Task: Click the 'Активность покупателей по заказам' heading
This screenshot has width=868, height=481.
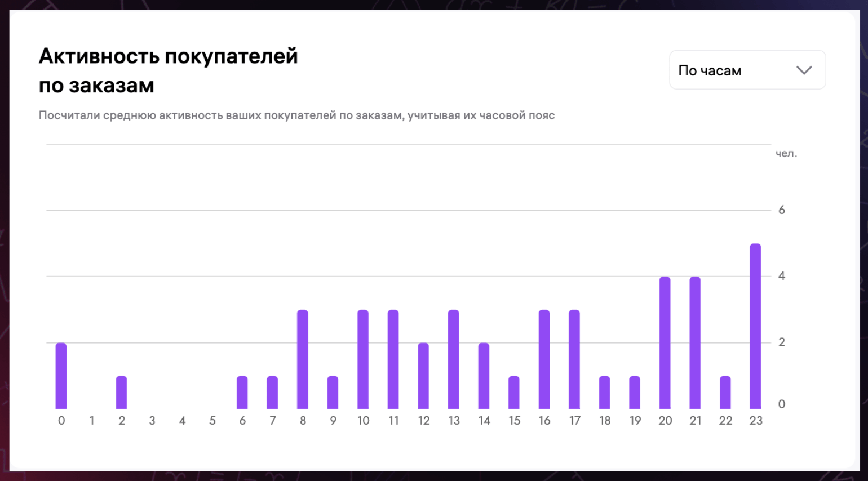Action: coord(168,71)
